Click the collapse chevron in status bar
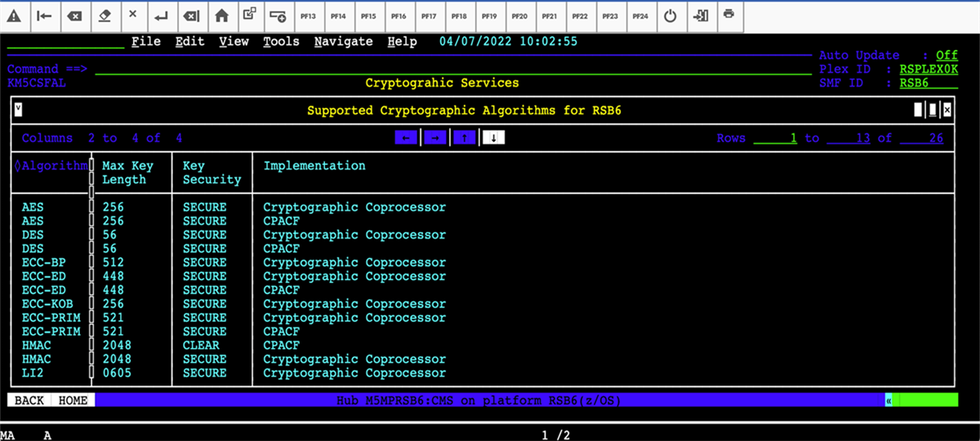The image size is (980, 441). click(889, 400)
